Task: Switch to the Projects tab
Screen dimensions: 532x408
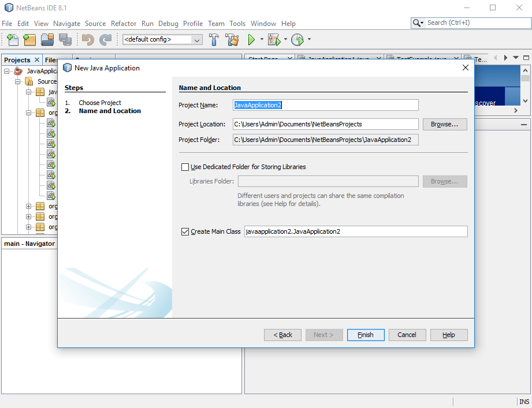Action: click(x=17, y=60)
